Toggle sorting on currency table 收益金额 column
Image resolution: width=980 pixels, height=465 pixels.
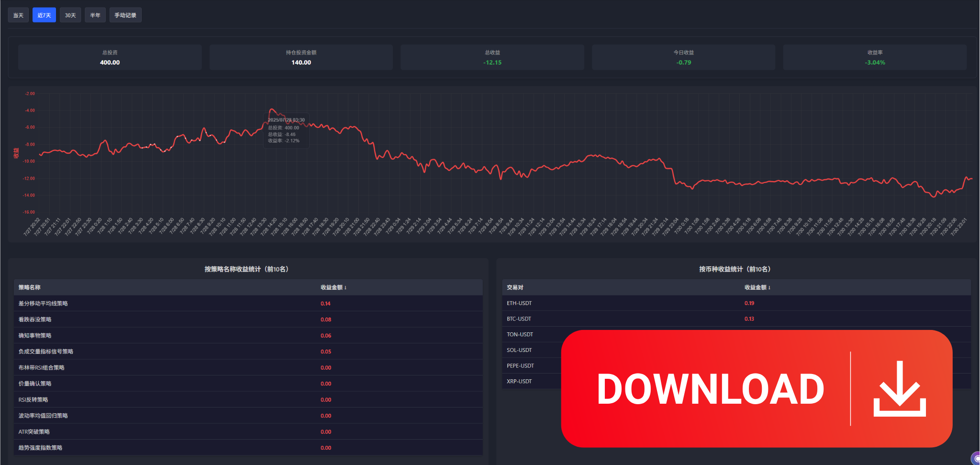pos(757,287)
